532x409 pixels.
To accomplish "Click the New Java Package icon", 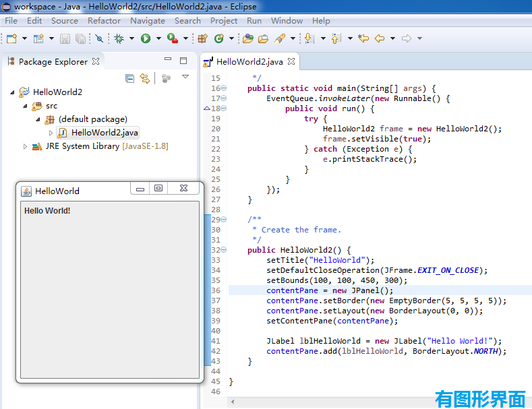I will (202, 38).
